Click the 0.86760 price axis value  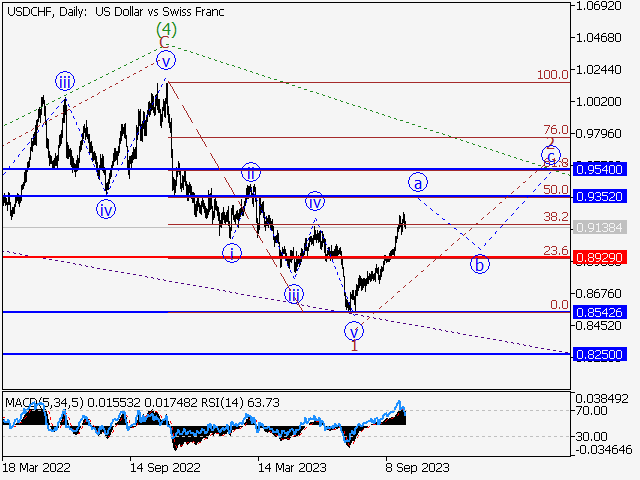598,293
